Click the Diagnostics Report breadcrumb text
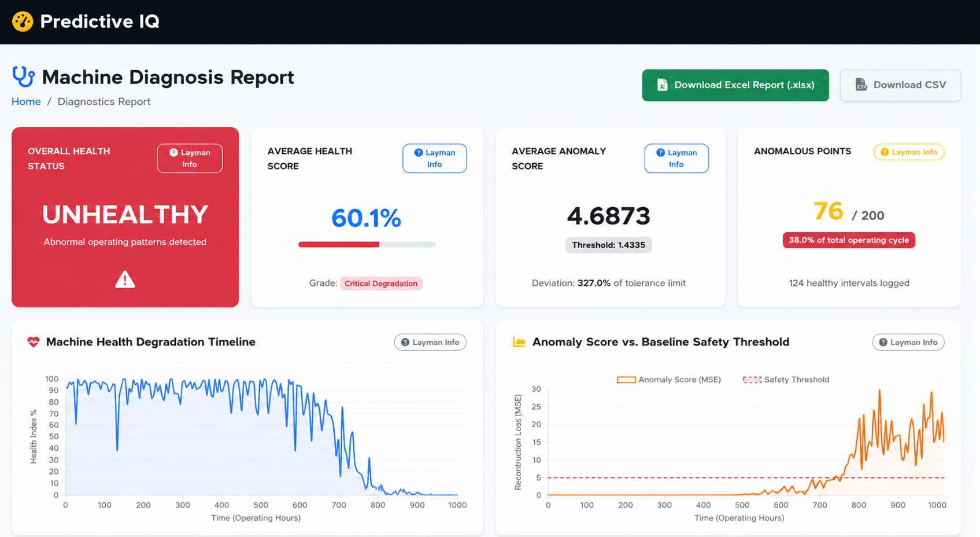 [104, 101]
